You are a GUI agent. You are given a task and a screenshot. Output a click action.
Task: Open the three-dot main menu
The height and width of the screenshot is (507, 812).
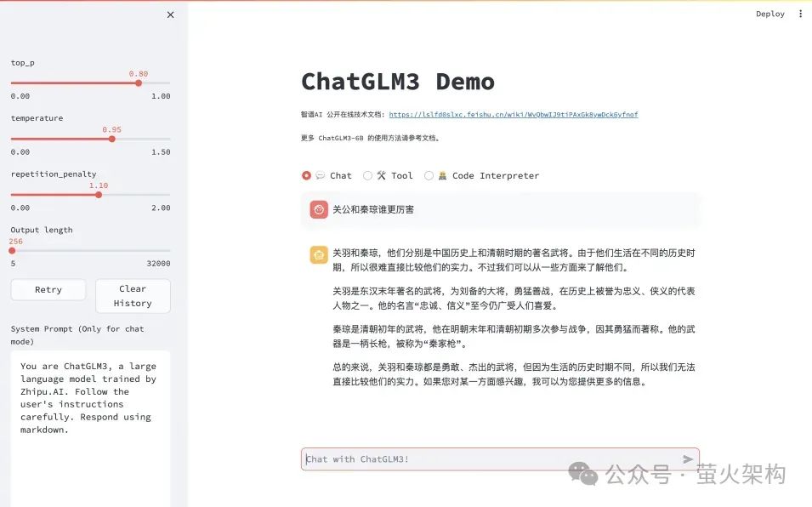click(x=800, y=14)
